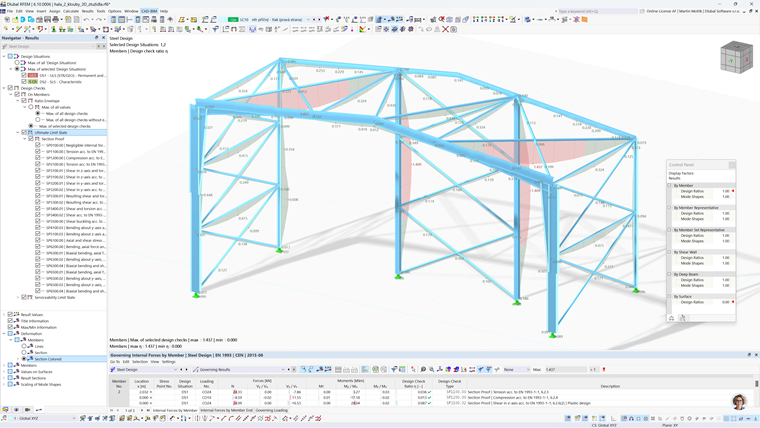Select 'Max. of selected design checks' radio
Viewport: 760px width, 428px height.
(x=31, y=126)
